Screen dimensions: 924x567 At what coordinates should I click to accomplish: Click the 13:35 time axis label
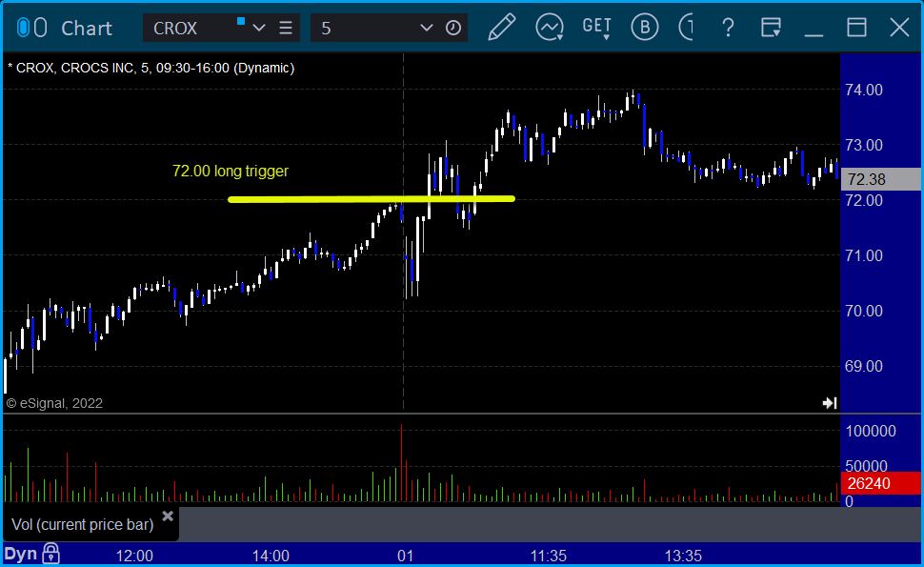(684, 556)
